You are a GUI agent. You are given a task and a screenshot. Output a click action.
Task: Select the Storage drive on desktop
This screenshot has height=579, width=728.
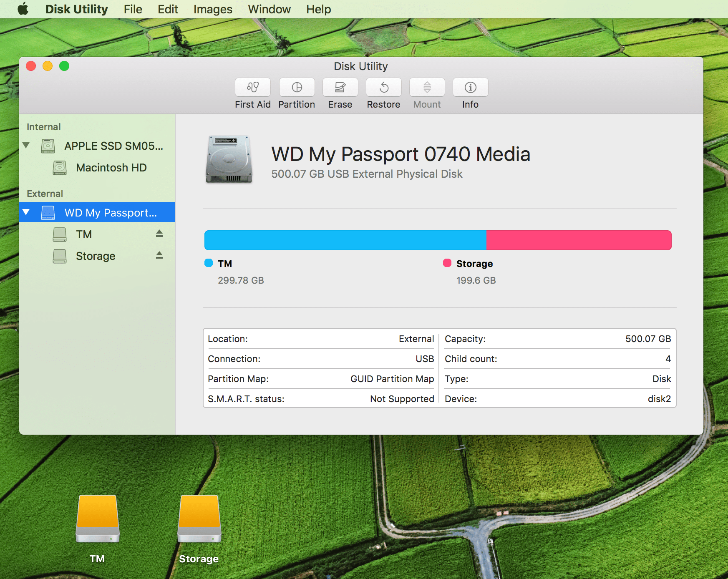point(199,519)
